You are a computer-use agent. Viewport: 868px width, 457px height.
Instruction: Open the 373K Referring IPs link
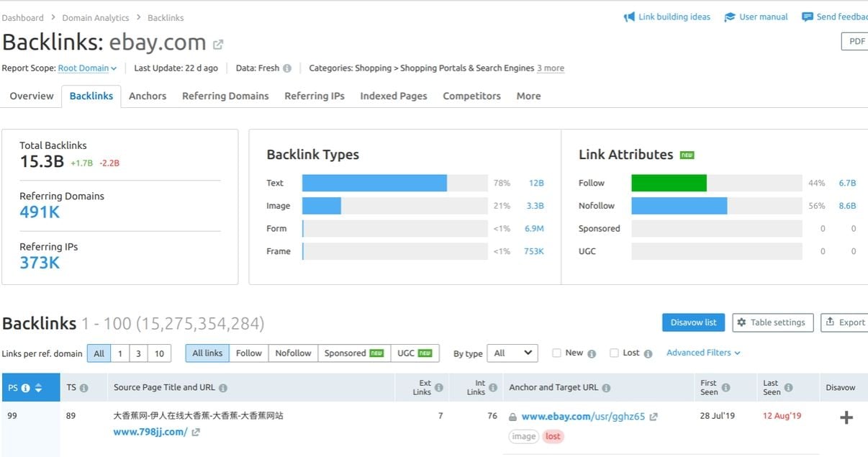(x=40, y=263)
